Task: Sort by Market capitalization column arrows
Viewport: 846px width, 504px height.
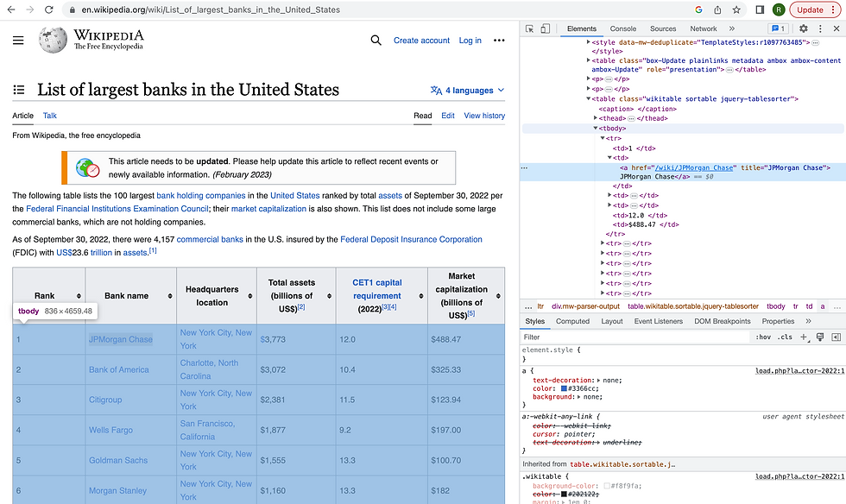Action: point(498,296)
